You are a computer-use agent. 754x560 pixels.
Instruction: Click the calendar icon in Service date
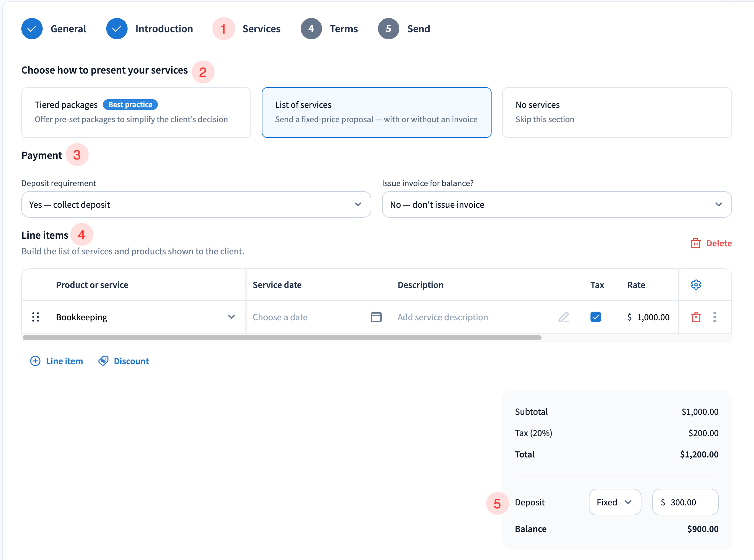(376, 317)
